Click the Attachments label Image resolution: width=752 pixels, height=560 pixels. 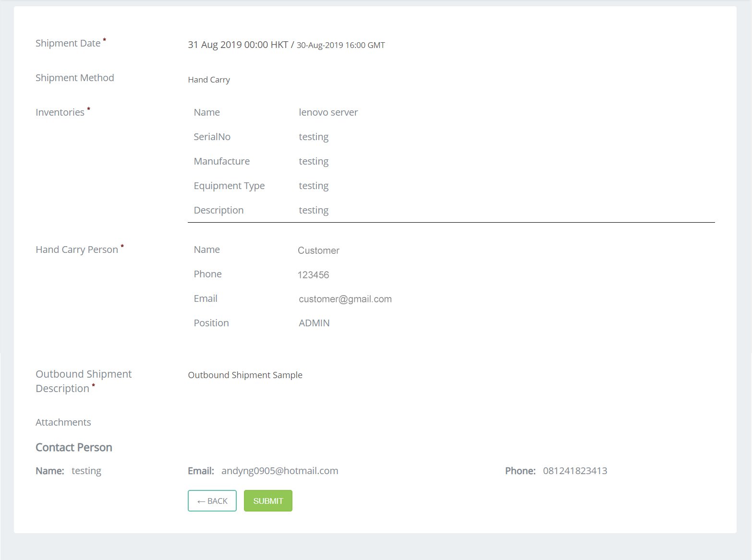pos(63,422)
